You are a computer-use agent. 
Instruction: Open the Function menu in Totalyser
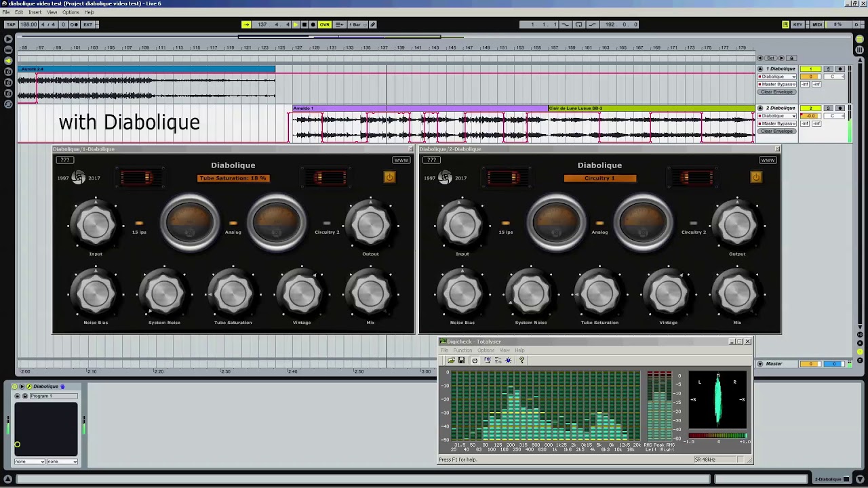pyautogui.click(x=462, y=350)
